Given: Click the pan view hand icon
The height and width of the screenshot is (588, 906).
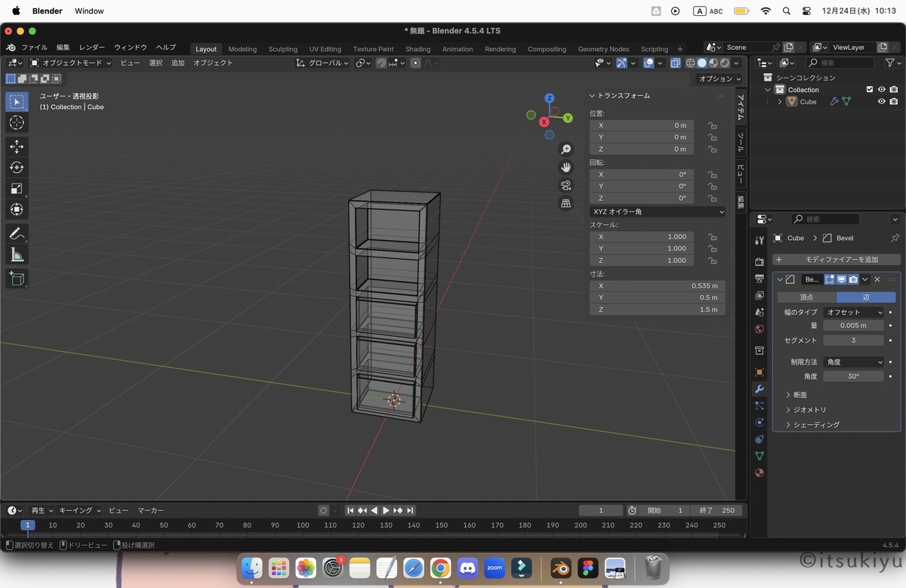Looking at the screenshot, I should click(x=566, y=168).
